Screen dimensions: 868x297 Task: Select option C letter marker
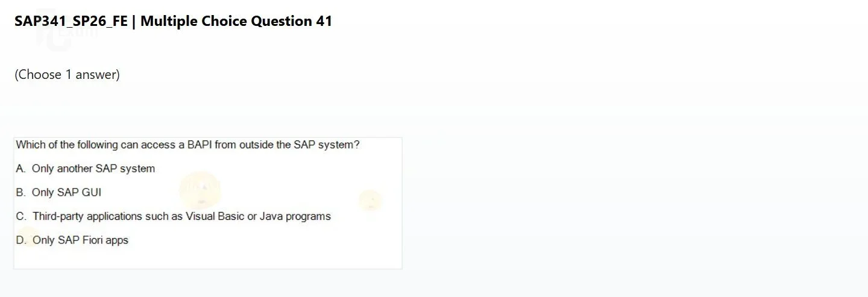pos(21,216)
